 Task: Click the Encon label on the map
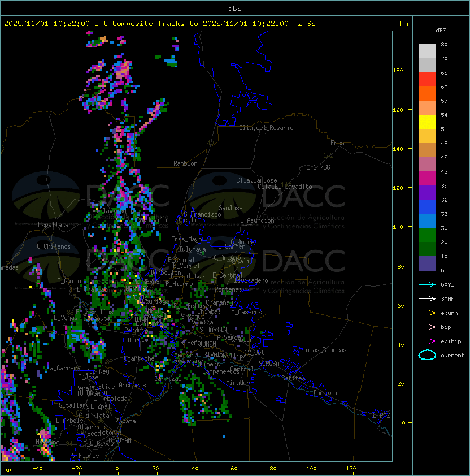[339, 143]
